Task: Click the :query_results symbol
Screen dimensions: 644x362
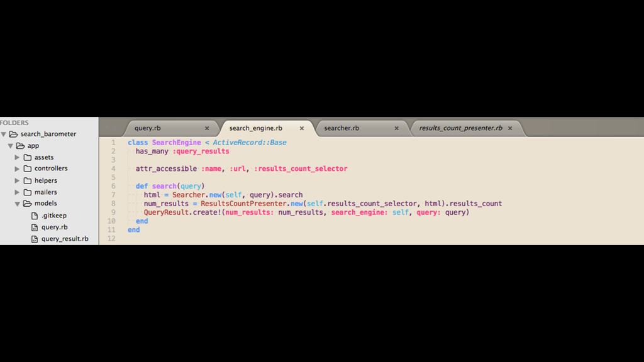Action: click(201, 151)
